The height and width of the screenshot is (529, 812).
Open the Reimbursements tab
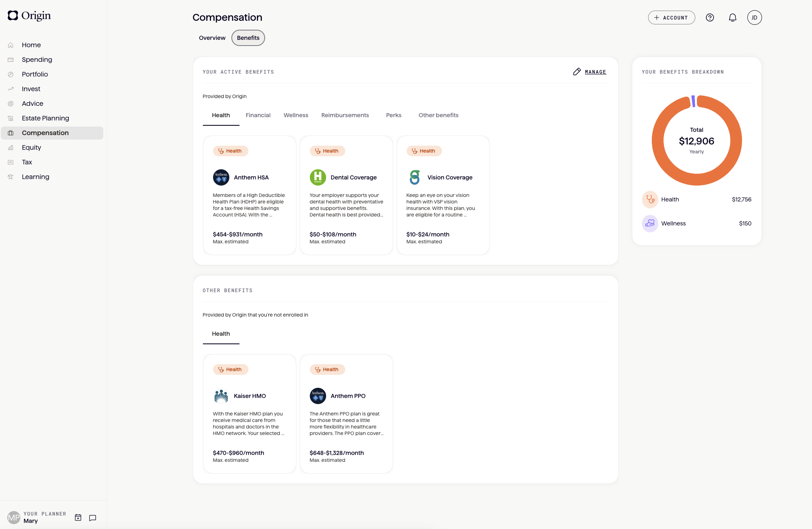click(x=345, y=115)
